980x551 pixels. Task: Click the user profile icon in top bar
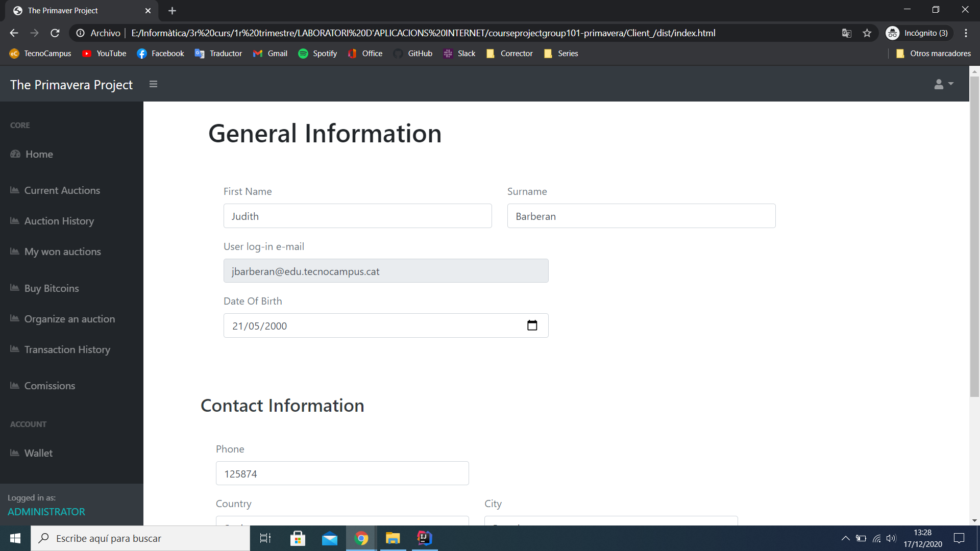939,84
